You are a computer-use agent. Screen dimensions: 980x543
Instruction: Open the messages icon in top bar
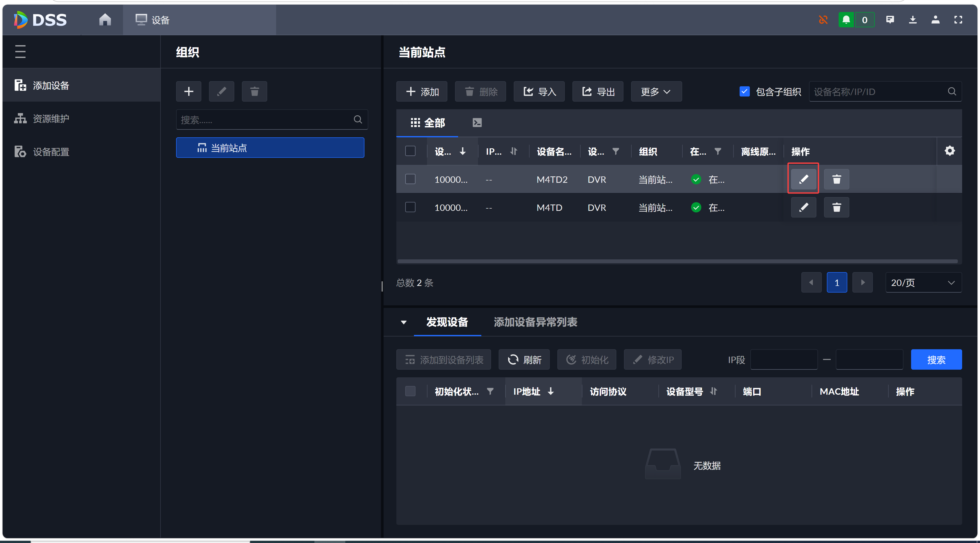click(890, 20)
